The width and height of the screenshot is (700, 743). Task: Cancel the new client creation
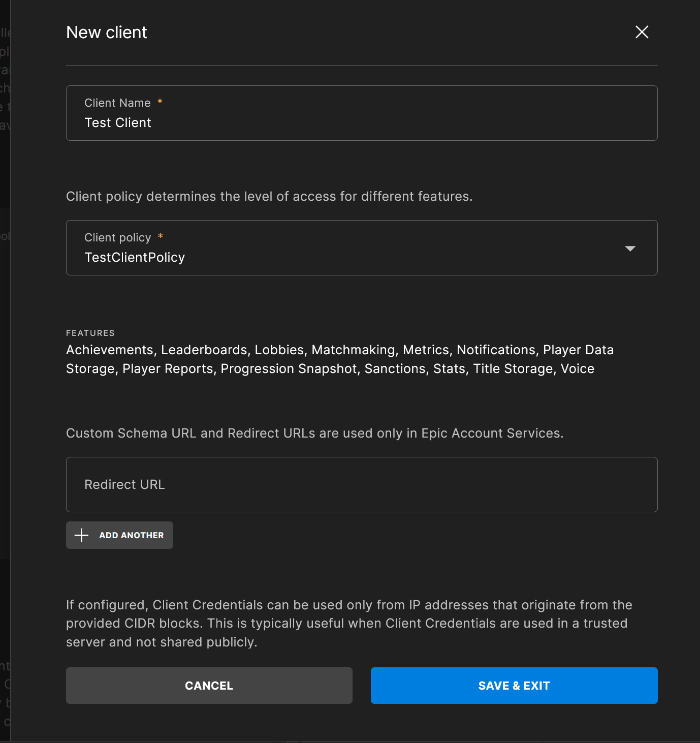click(209, 686)
